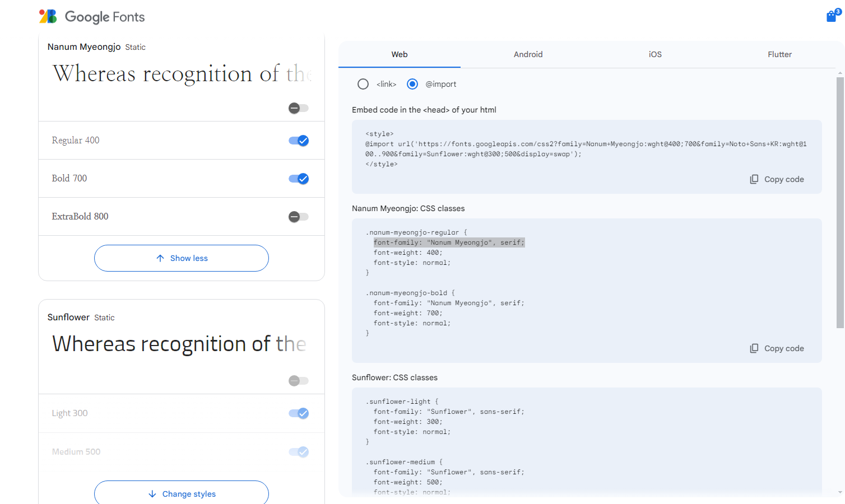Expand Sunflower with Change styles button
The width and height of the screenshot is (845, 504).
(182, 493)
